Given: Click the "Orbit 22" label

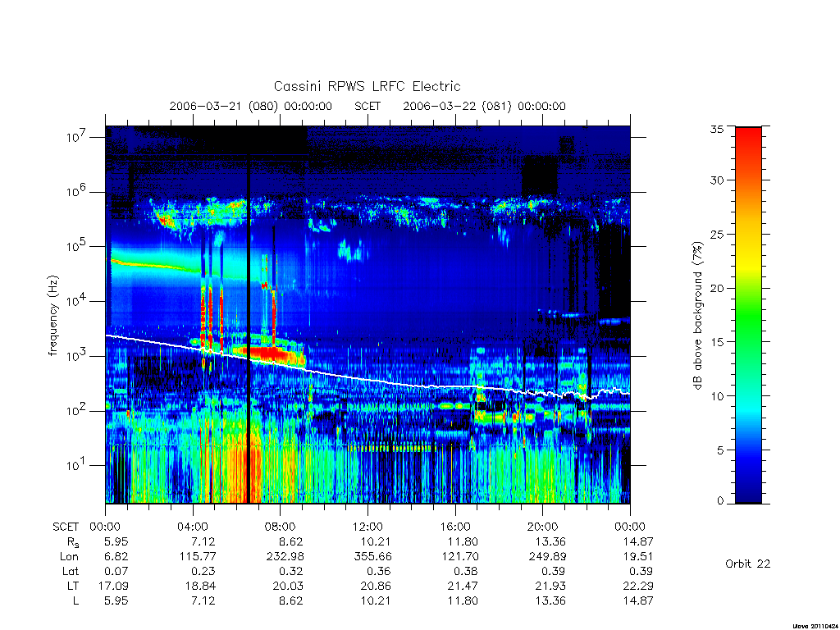Looking at the screenshot, I should coord(748,564).
